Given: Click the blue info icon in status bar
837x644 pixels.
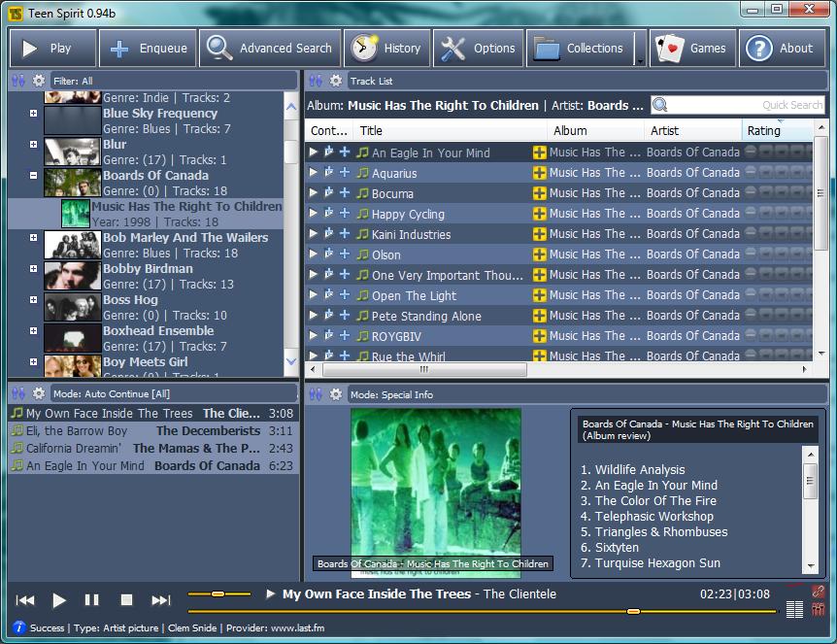Looking at the screenshot, I should [18, 627].
